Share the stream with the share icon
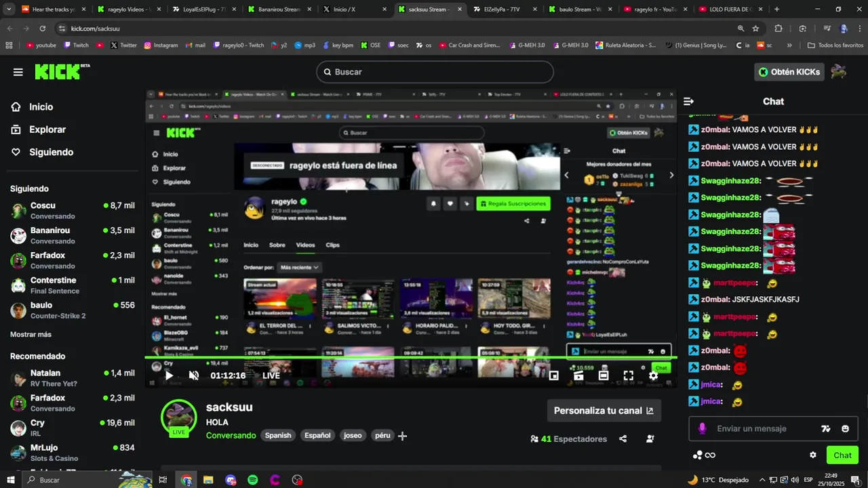 [623, 439]
